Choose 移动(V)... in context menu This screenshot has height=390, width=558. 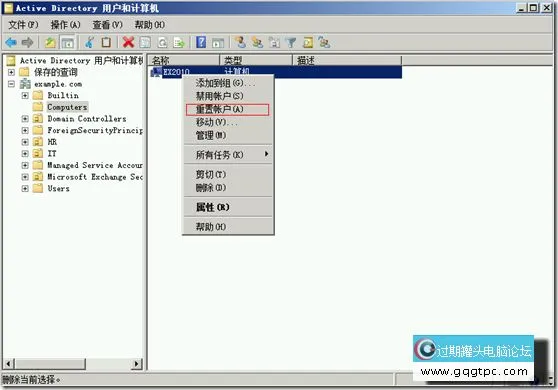click(228, 122)
